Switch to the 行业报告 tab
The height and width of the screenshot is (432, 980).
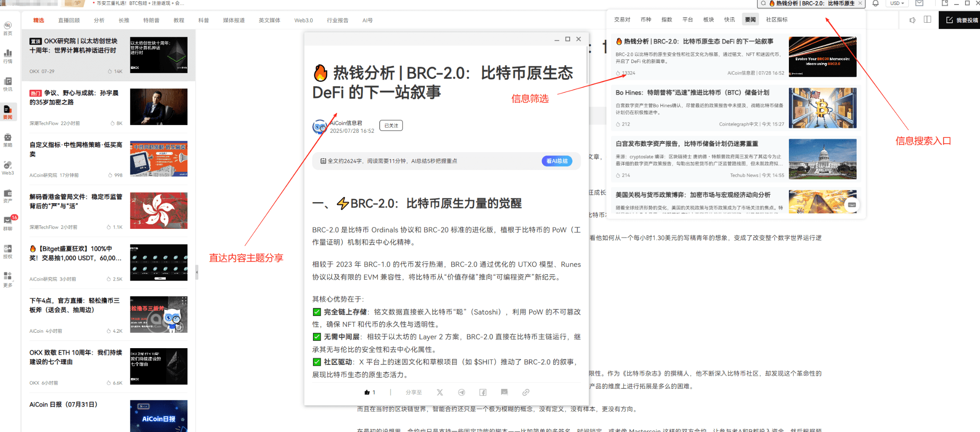338,20
